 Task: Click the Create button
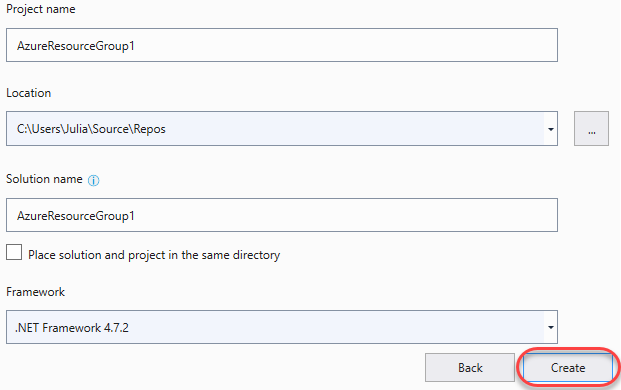568,368
